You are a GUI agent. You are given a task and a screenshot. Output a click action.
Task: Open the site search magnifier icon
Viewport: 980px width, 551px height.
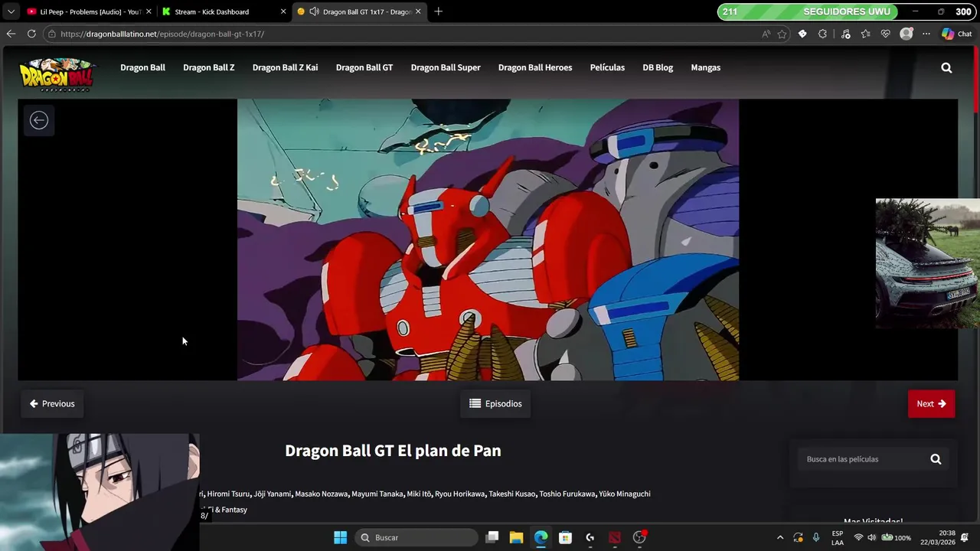point(946,67)
